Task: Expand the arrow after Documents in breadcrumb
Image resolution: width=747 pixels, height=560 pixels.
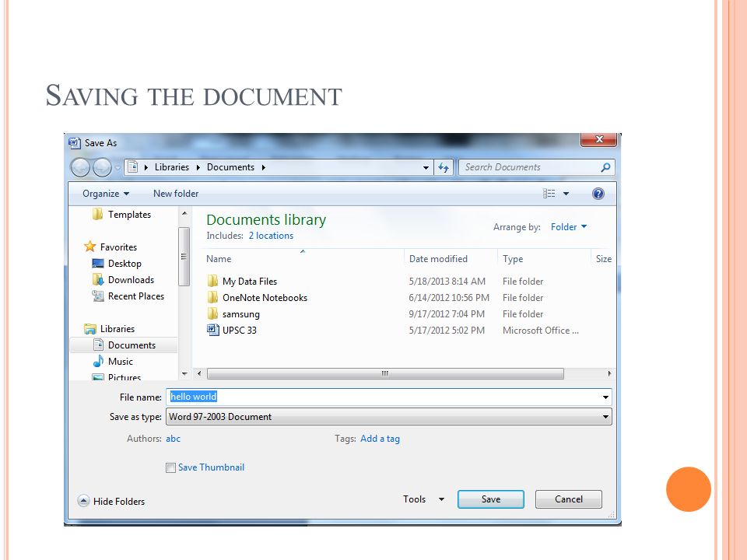Action: click(264, 168)
